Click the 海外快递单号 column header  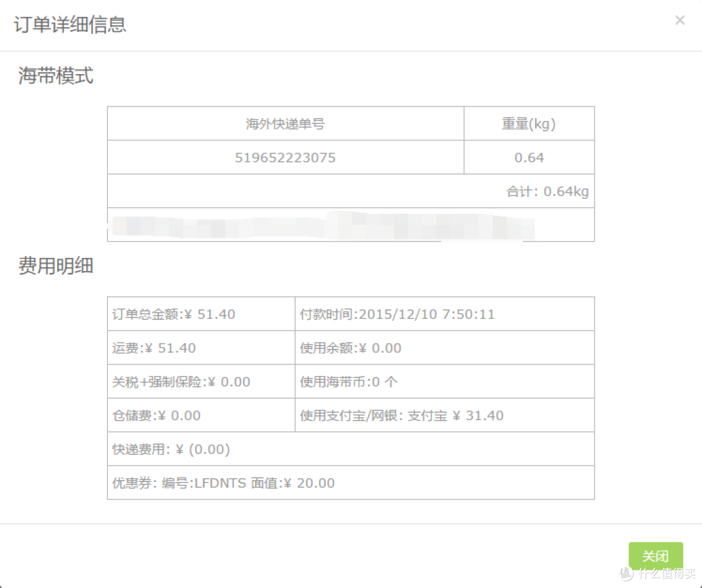[285, 123]
